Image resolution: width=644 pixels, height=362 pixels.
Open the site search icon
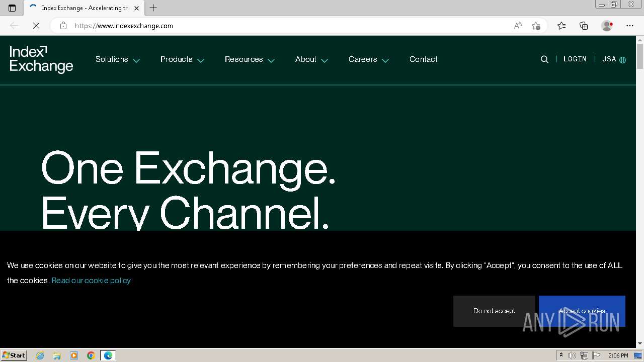coord(544,59)
